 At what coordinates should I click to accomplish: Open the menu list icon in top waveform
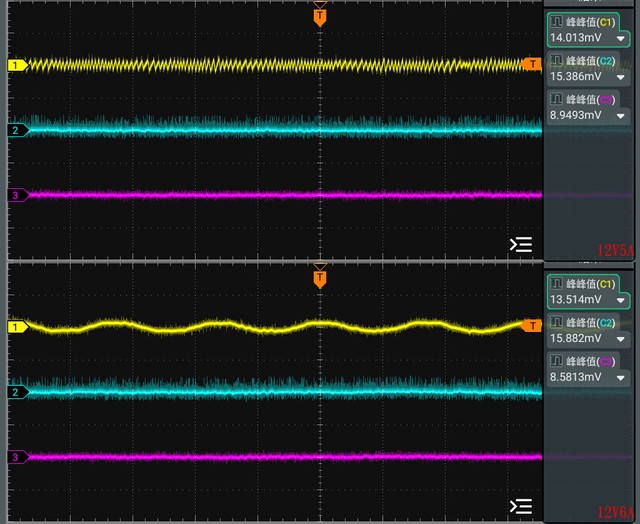(x=521, y=244)
